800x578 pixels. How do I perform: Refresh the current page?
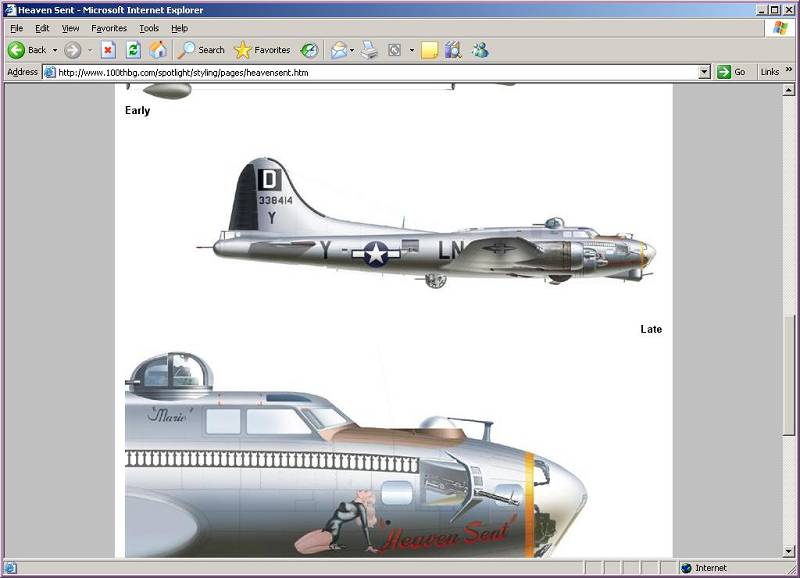[133, 50]
